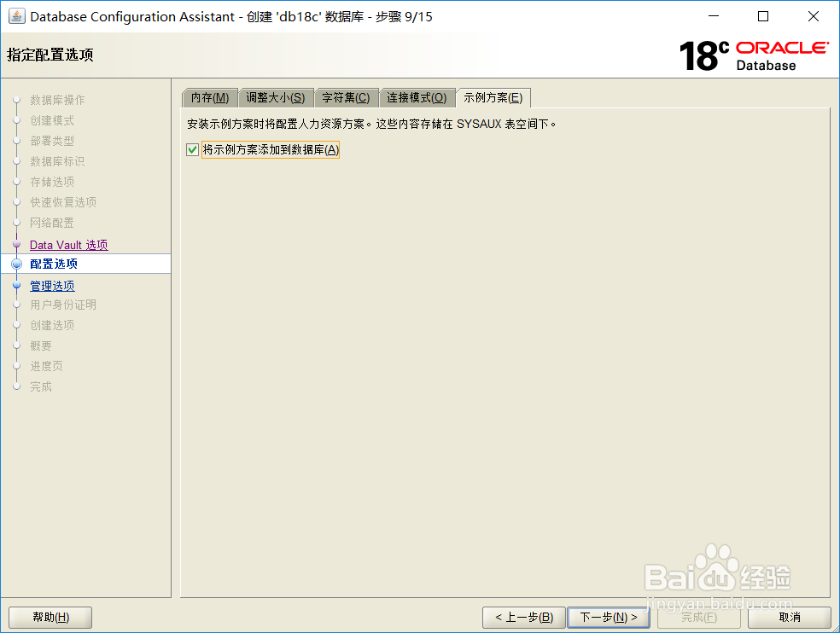This screenshot has width=840, height=633.
Task: Click the 上一步(B) button
Action: click(523, 617)
